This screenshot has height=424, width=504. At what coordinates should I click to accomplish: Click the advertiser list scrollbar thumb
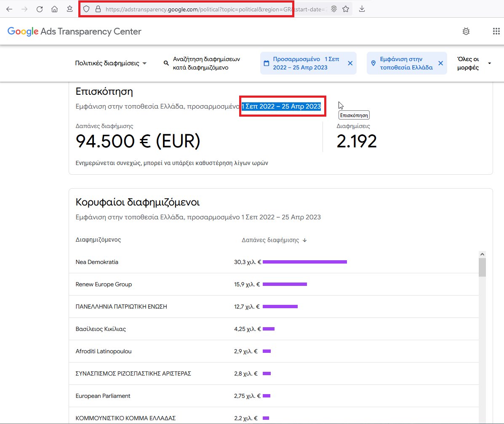tap(482, 267)
